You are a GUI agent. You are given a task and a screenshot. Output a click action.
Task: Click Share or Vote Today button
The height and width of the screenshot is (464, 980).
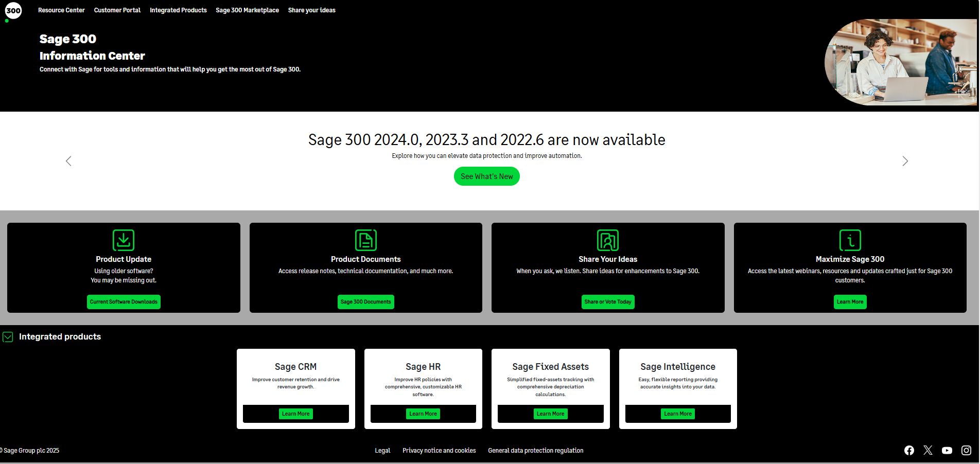608,302
